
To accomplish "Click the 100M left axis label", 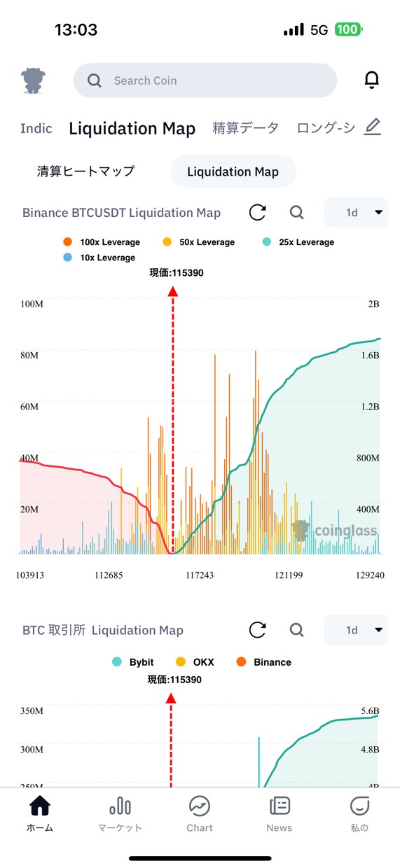I will (x=32, y=304).
